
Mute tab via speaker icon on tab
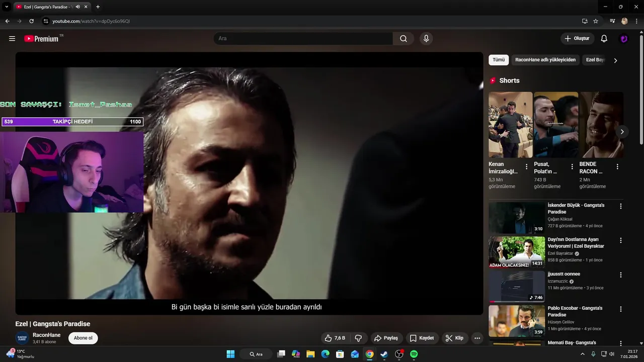[x=77, y=7]
